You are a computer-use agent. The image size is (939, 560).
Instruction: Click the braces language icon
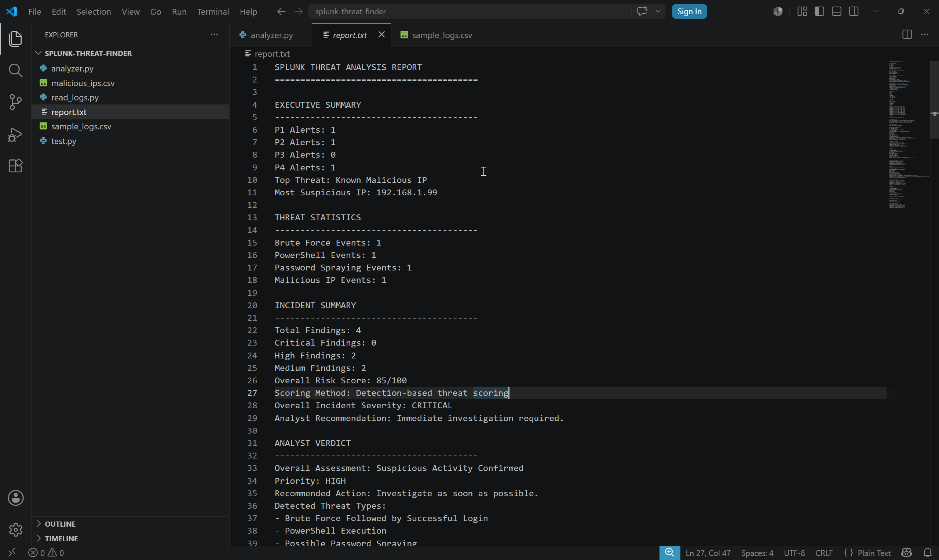(848, 553)
